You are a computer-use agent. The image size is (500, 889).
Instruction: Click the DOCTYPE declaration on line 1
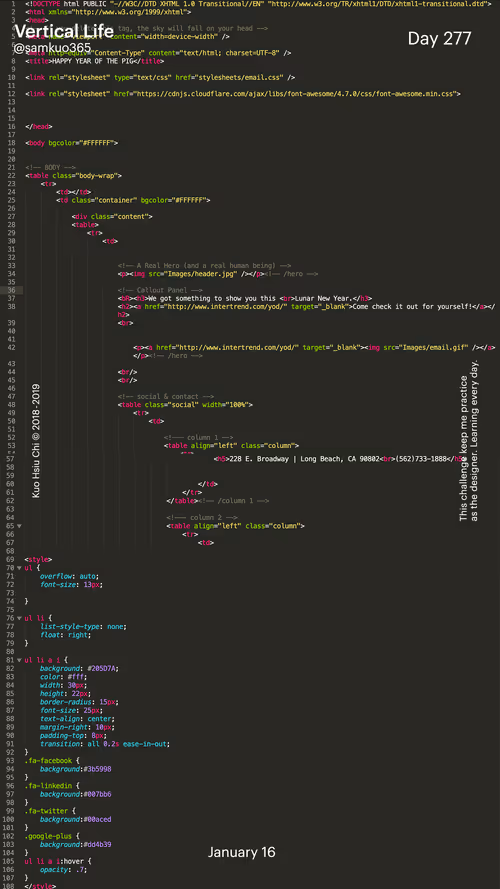[258, 3]
